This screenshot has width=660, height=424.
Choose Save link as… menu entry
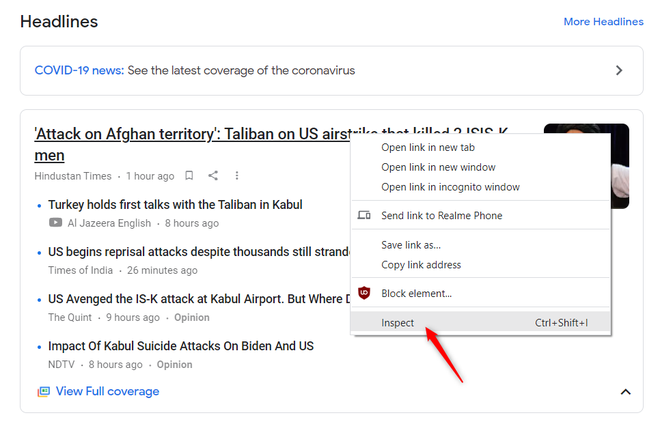point(411,245)
